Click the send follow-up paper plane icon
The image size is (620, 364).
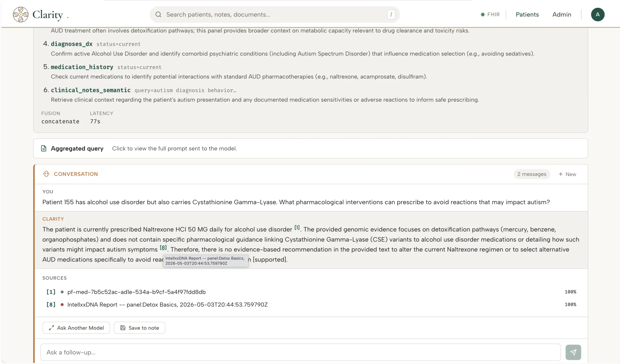[x=573, y=352]
